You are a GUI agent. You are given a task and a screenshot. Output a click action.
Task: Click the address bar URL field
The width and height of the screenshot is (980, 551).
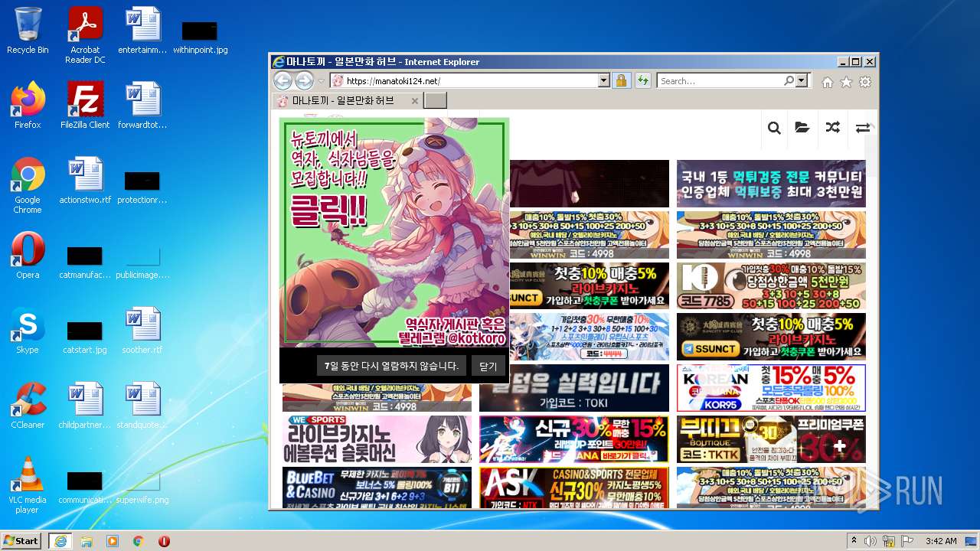(x=470, y=81)
